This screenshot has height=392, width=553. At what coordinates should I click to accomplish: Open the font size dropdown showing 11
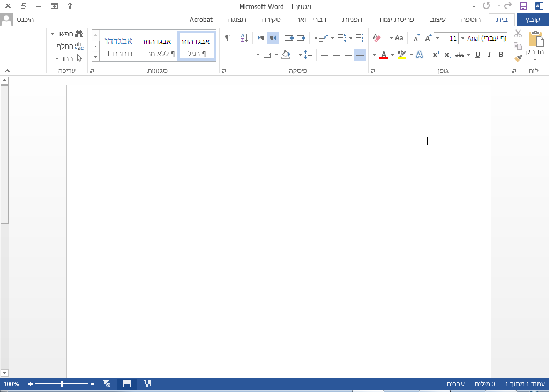(x=438, y=39)
